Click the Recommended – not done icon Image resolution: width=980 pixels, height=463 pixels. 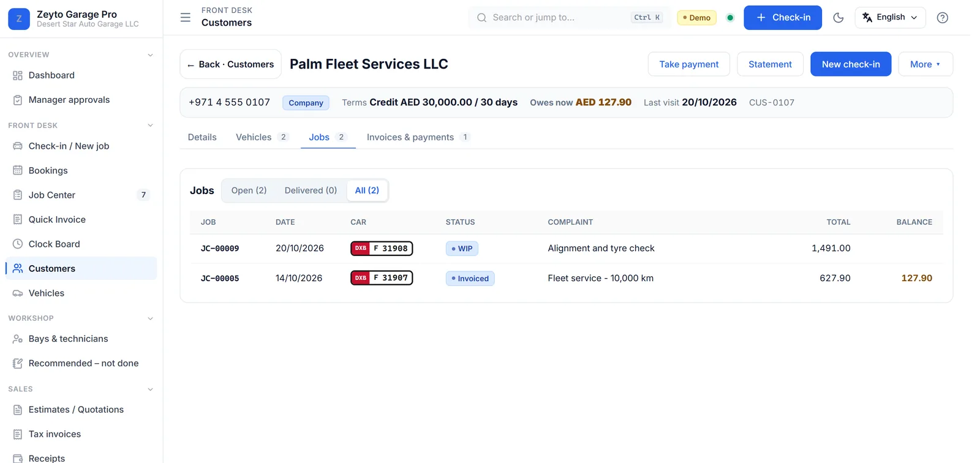coord(18,364)
